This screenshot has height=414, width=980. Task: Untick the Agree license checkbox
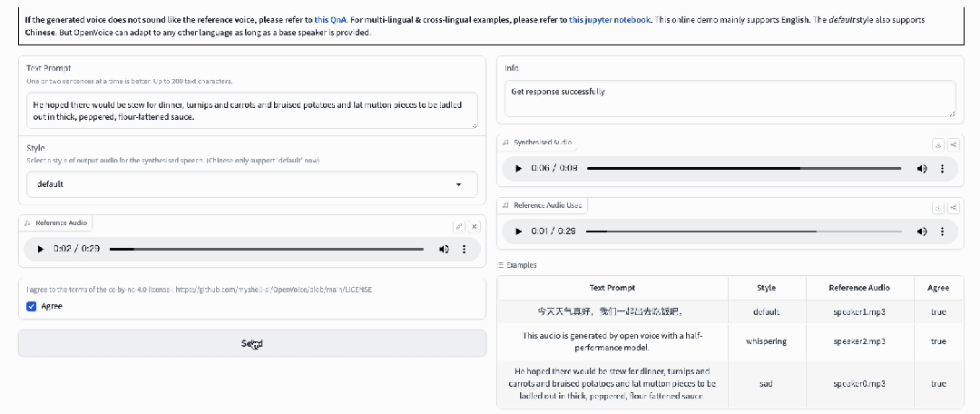pos(31,306)
